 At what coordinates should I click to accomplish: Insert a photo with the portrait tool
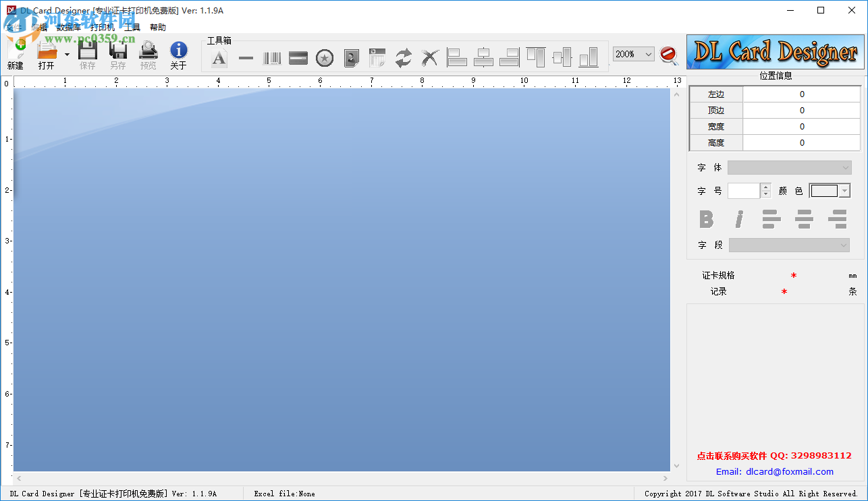click(x=351, y=58)
